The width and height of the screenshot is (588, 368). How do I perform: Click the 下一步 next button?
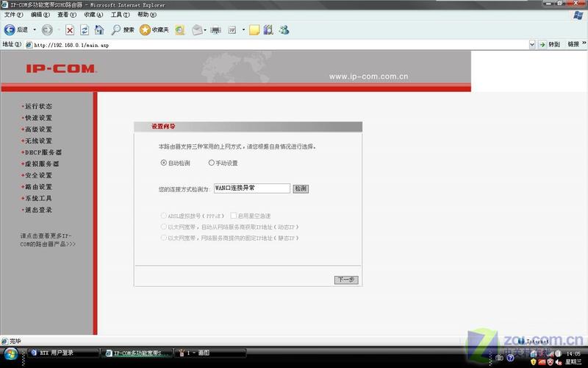click(x=346, y=280)
